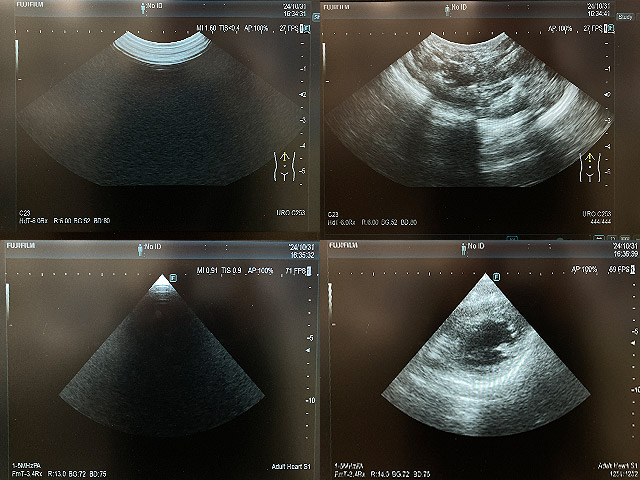Viewport: 640px width, 480px height.
Task: Click the gain bar in the 16:34:31 scan
Action: tap(17, 57)
